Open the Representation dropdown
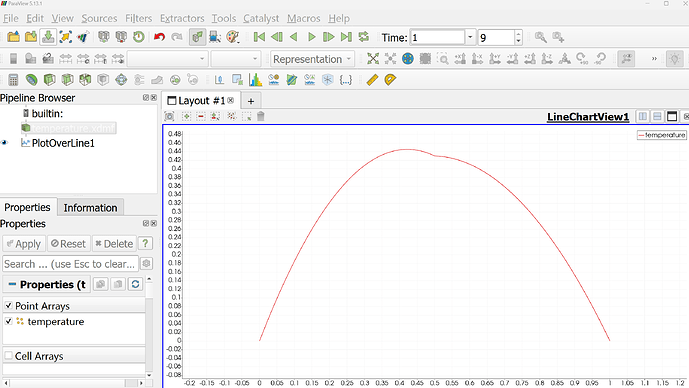Image resolution: width=689 pixels, height=388 pixels. (312, 59)
